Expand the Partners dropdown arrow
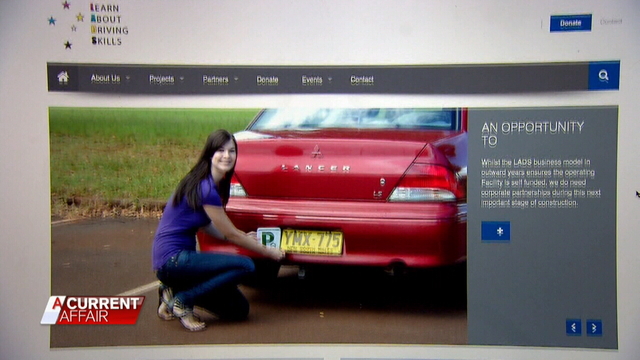Viewport: 640px width, 360px height. point(236,79)
